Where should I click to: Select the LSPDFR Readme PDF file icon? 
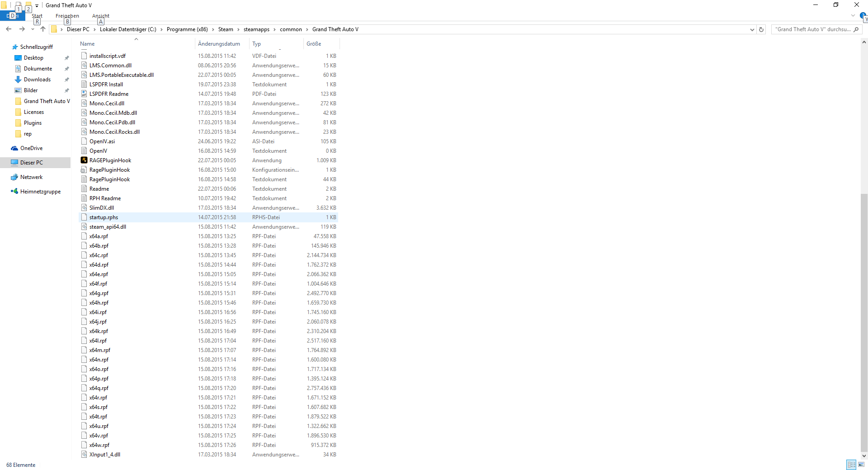pyautogui.click(x=84, y=94)
